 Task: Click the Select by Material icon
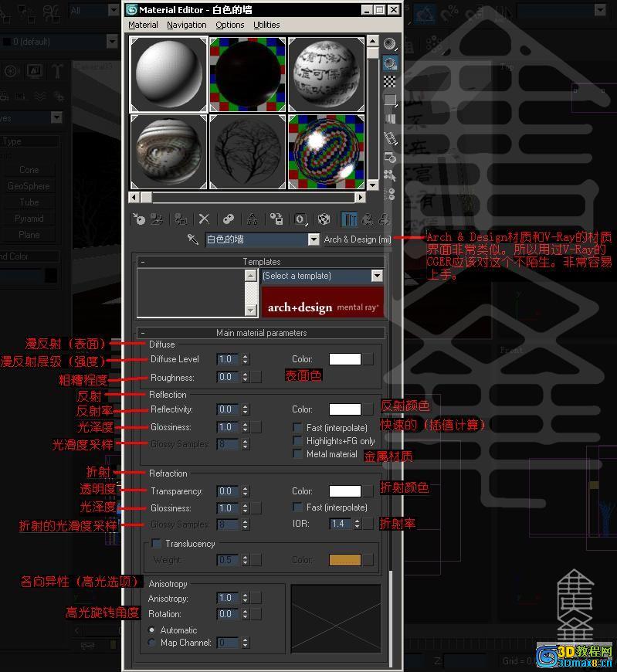(x=390, y=175)
